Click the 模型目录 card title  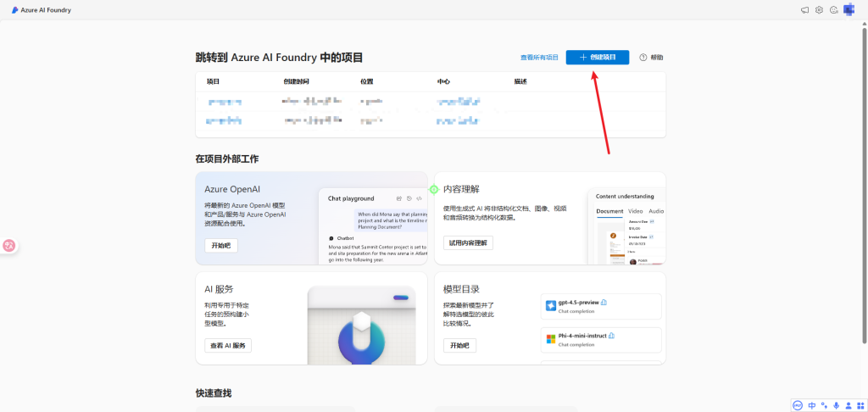point(461,289)
